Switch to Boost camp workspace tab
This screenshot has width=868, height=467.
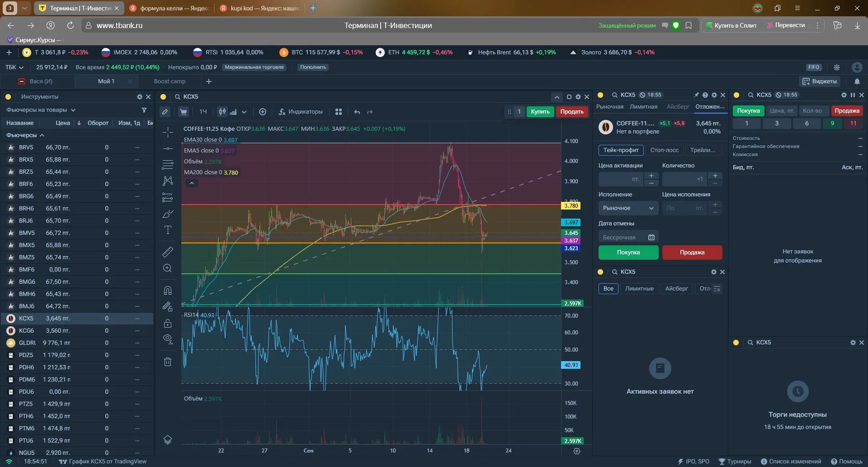tap(170, 81)
